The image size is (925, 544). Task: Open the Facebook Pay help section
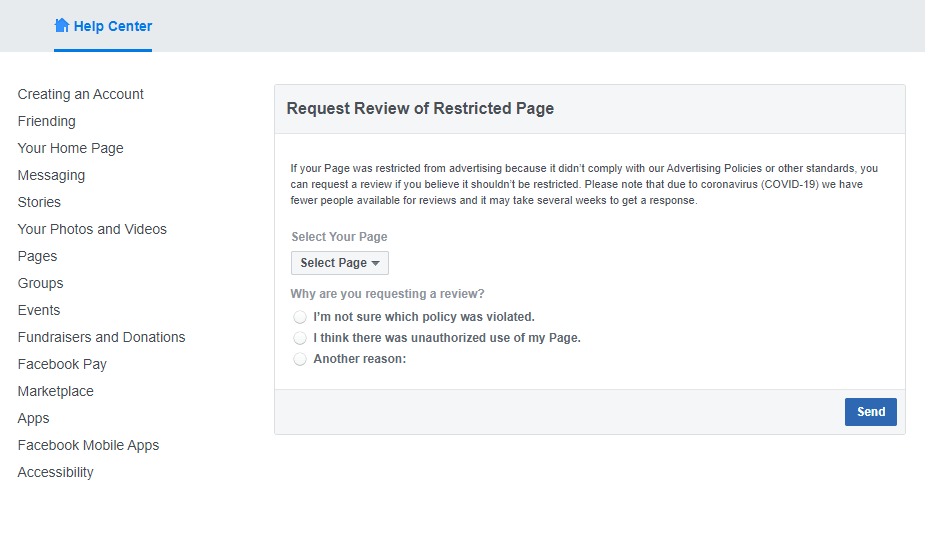tap(62, 365)
